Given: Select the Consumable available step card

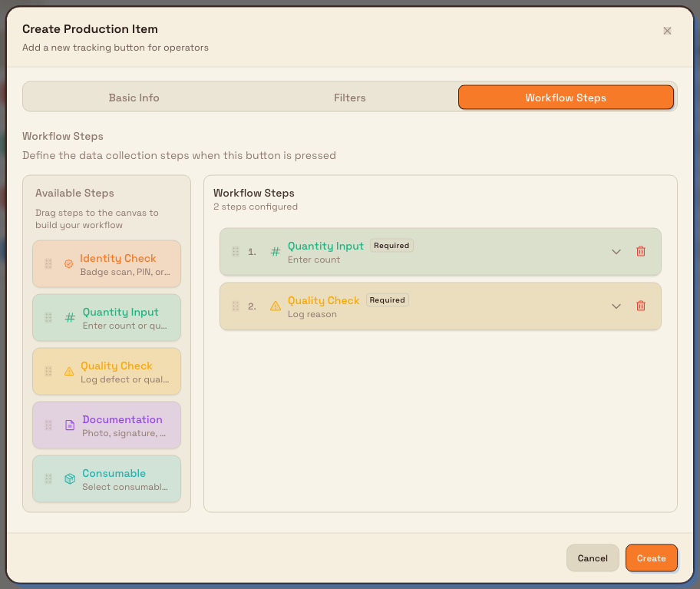Looking at the screenshot, I should pos(107,478).
